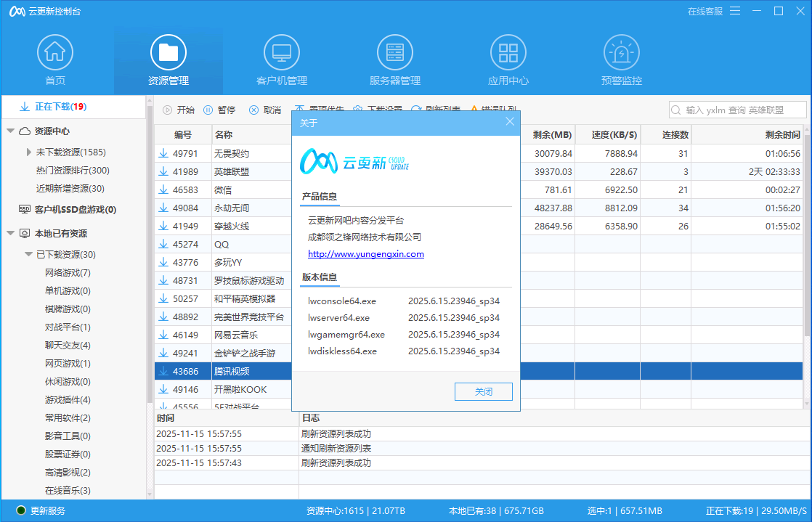Viewport: 812px width, 522px height.
Task: Collapse the 已下载资源(30) subtree
Action: (26, 254)
